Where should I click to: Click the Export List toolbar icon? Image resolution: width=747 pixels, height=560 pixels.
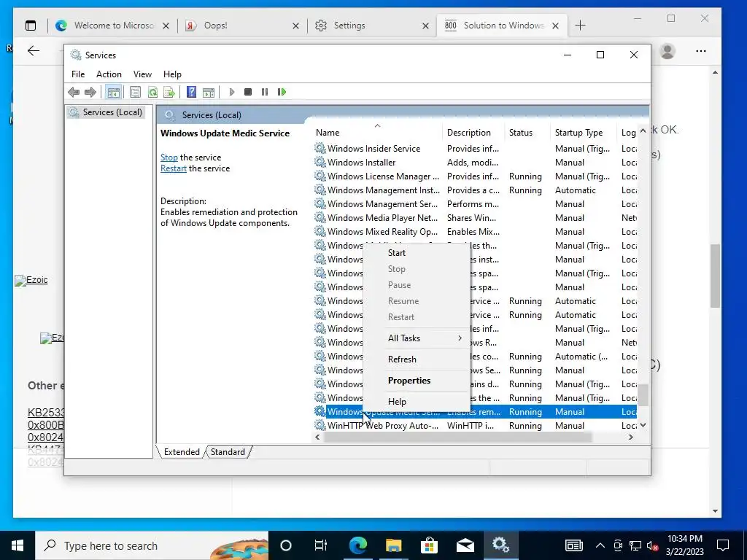point(169,92)
